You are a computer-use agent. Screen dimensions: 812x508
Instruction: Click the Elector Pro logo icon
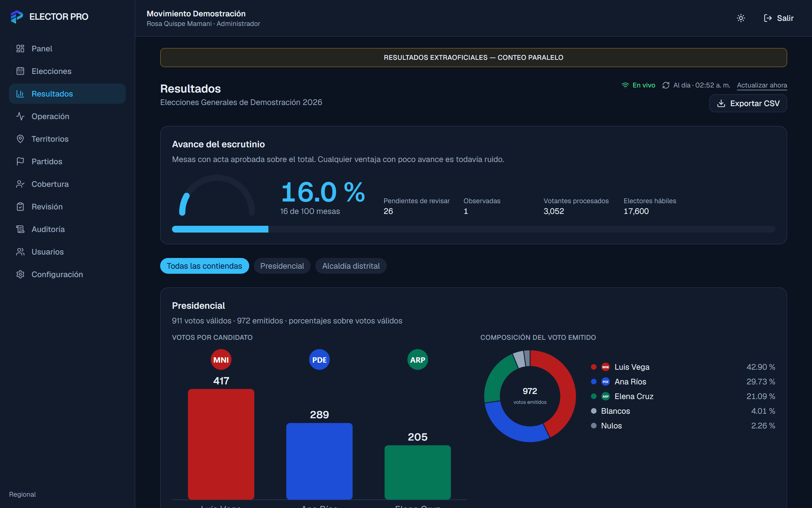click(17, 16)
